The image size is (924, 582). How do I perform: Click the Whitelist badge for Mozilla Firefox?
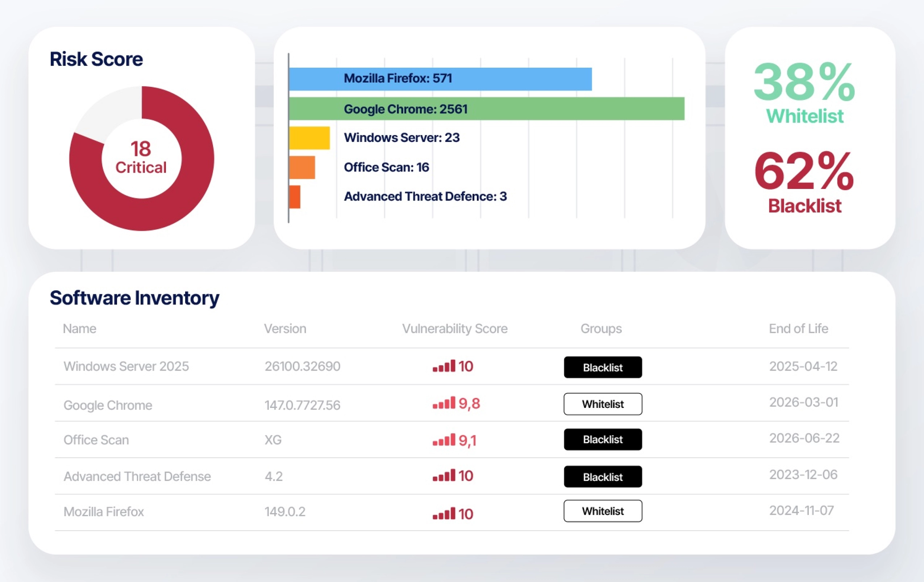click(603, 511)
